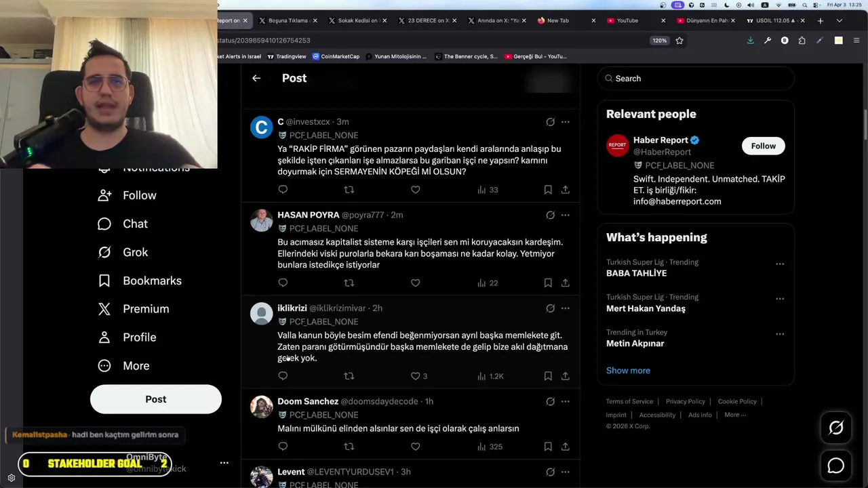Share investxcx's post
This screenshot has height=488, width=868.
(565, 190)
